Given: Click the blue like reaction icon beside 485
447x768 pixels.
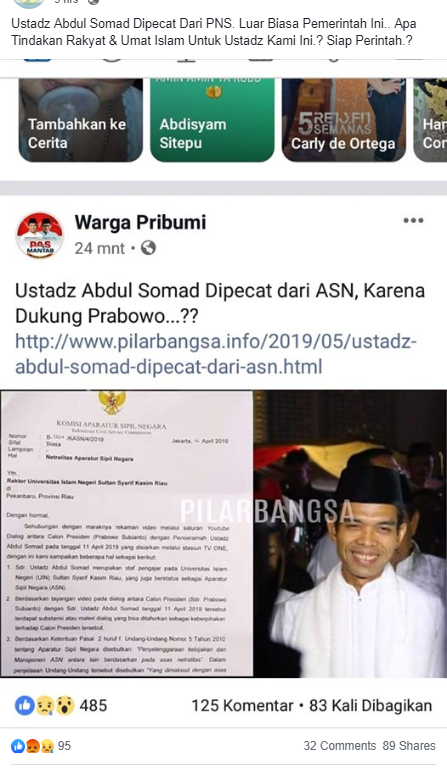Looking at the screenshot, I should pos(25,705).
